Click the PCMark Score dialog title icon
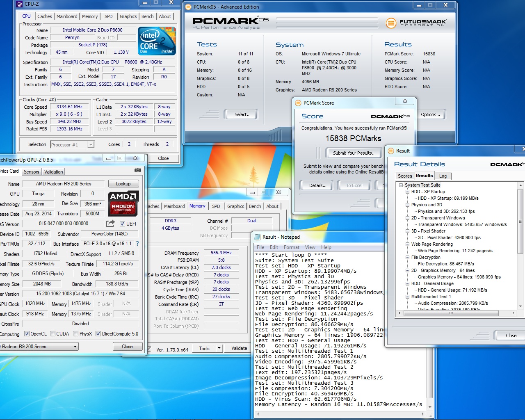Screen dimensions: 525x420 (298, 103)
